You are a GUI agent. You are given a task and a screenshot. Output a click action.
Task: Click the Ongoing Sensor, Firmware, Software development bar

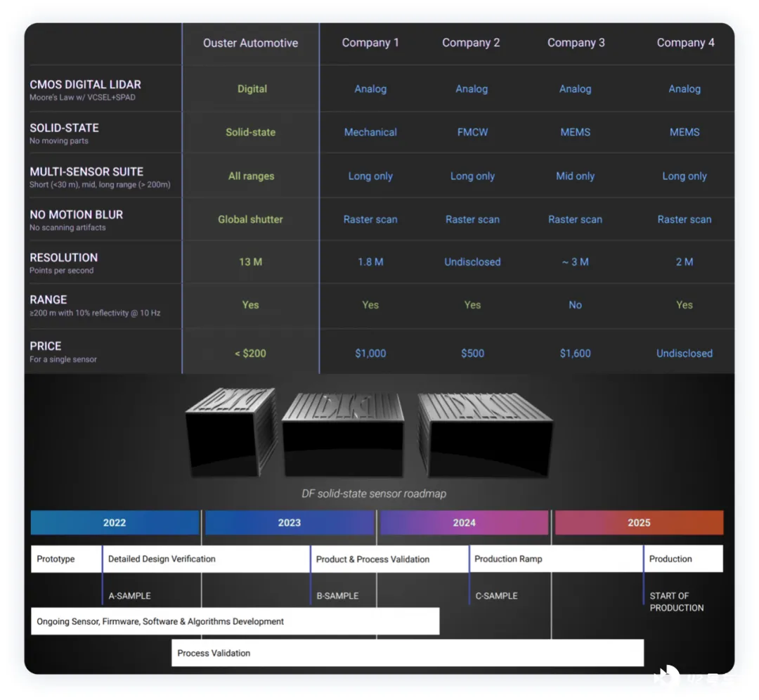coord(235,621)
